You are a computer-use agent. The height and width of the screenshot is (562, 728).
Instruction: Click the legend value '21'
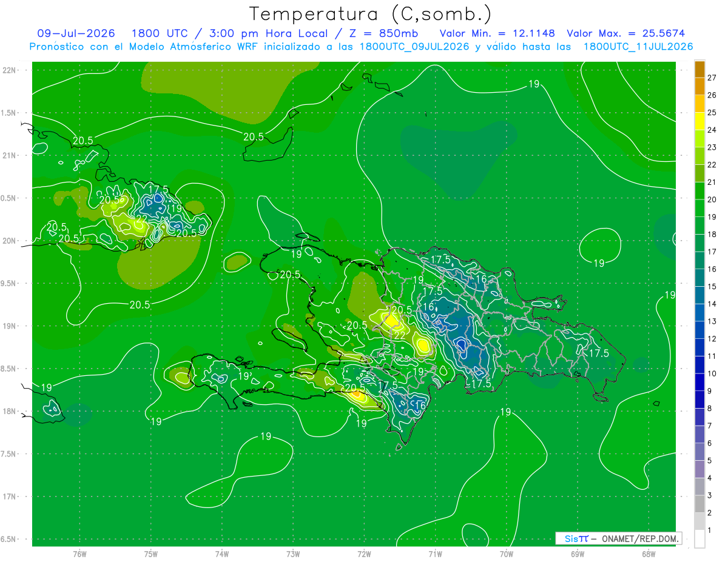click(712, 182)
